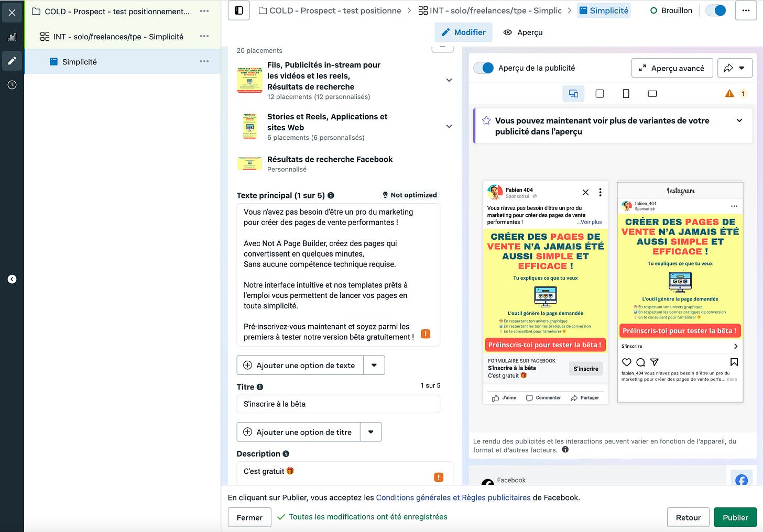
Task: Open the clock history icon in sidebar
Action: click(x=12, y=85)
